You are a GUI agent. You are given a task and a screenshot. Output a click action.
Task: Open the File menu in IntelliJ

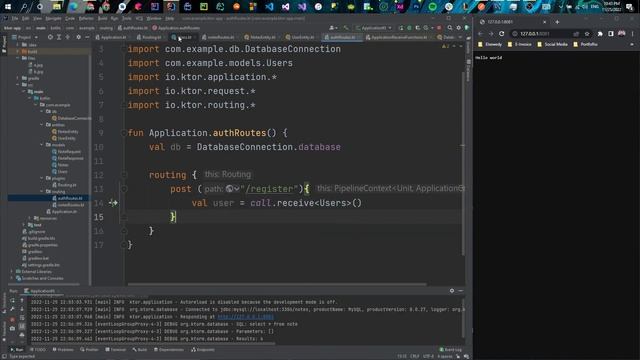click(15, 18)
